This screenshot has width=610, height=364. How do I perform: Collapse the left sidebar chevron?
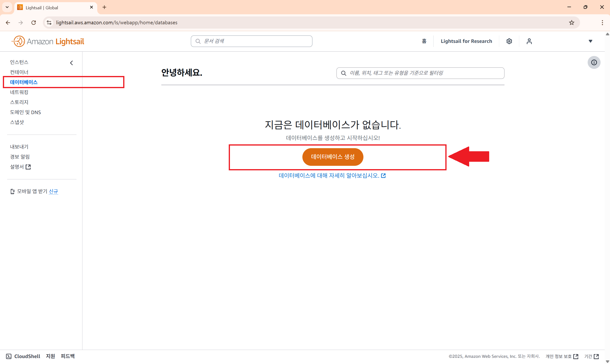(71, 63)
